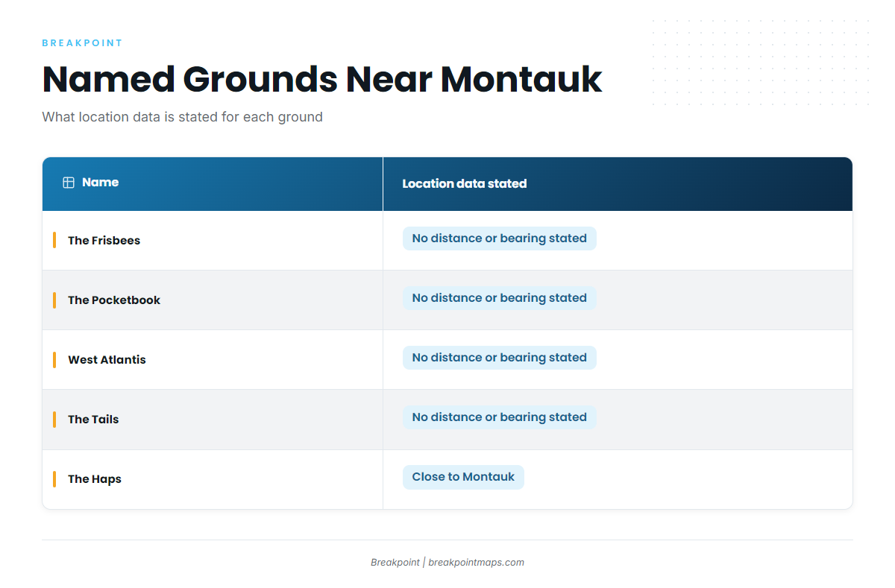Click the row name 'The Frisbees'
This screenshot has height=588, width=895.
pyautogui.click(x=104, y=241)
